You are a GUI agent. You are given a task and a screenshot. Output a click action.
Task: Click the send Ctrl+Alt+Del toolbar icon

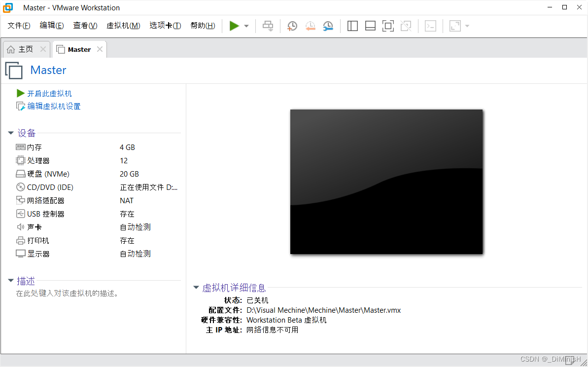coord(268,26)
